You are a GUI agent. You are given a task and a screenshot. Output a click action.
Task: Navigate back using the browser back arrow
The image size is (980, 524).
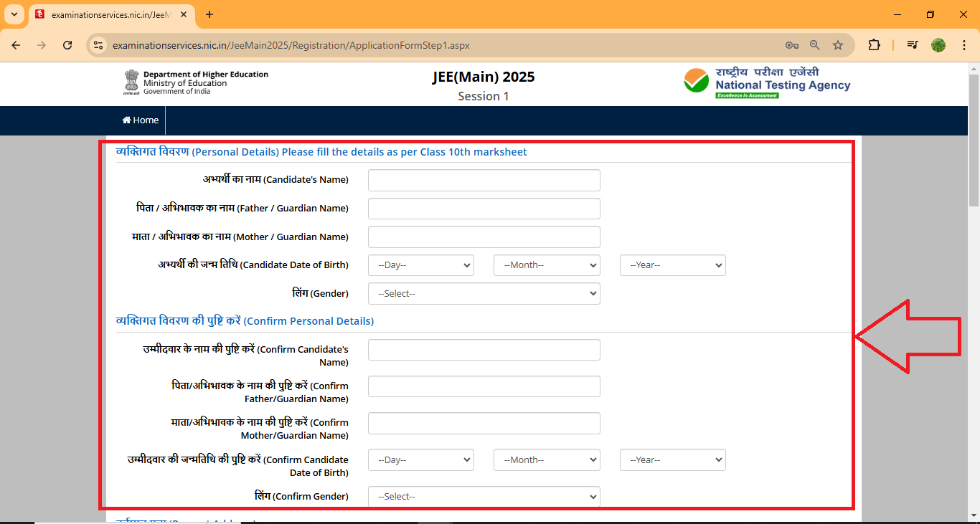point(16,44)
